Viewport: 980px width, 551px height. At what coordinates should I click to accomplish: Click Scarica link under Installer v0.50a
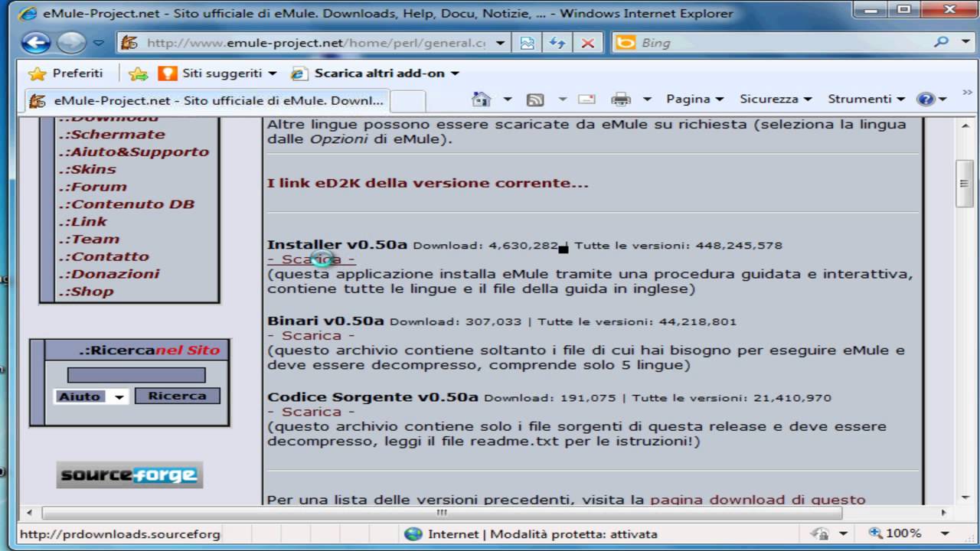click(x=311, y=259)
